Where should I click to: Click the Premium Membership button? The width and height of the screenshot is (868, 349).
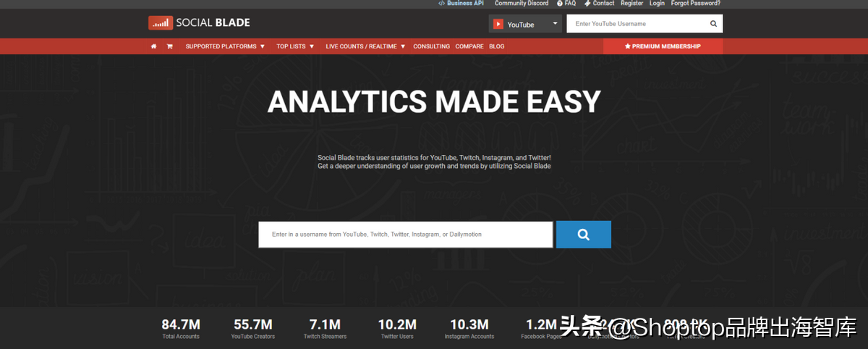point(663,46)
